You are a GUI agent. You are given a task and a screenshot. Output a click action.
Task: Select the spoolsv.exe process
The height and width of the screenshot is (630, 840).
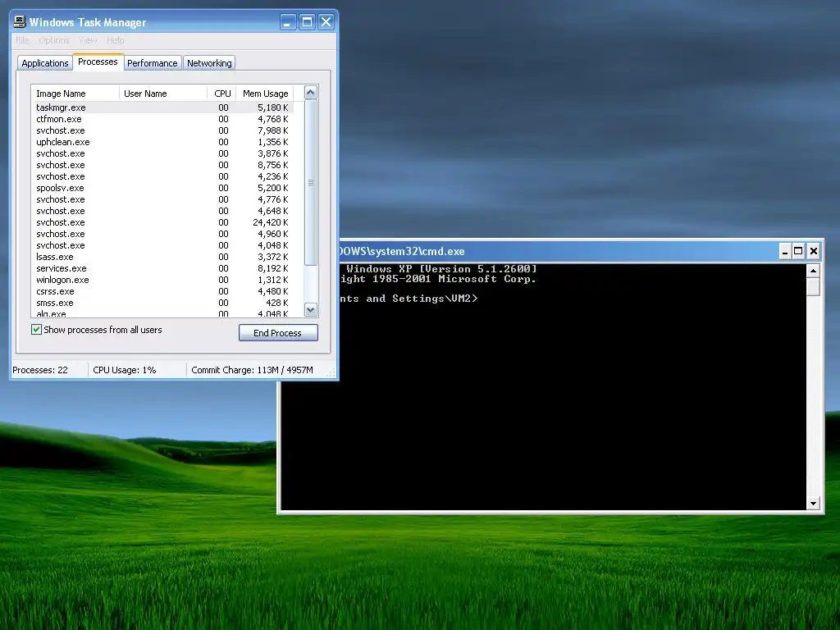(x=162, y=188)
